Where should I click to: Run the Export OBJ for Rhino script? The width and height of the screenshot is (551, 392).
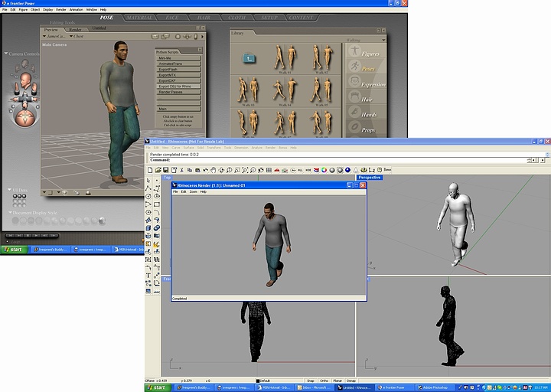[x=178, y=87]
